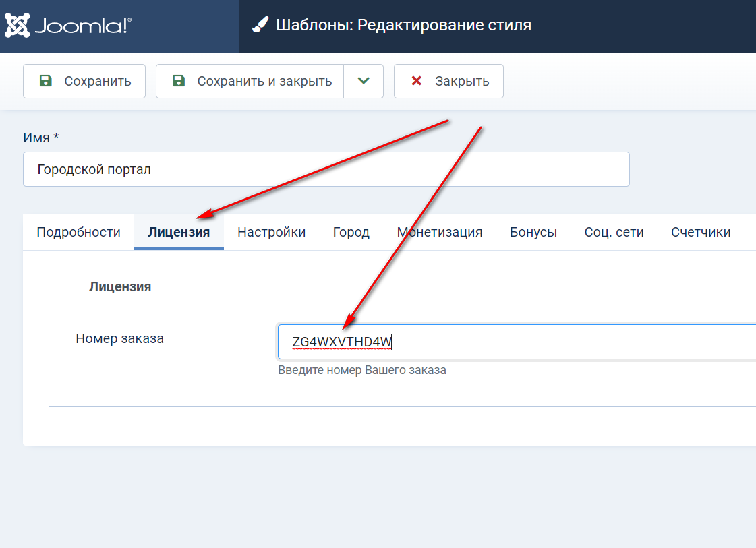Click the paintbrush icon in the header

(260, 26)
